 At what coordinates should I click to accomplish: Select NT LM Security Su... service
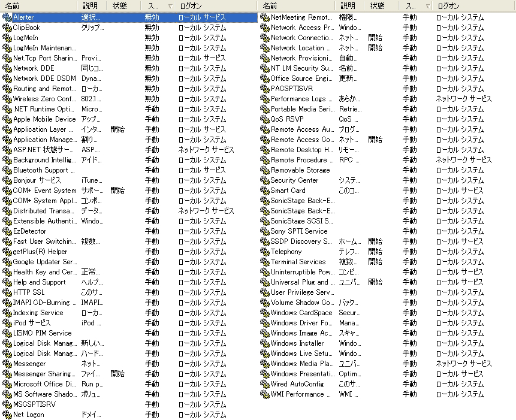[301, 68]
